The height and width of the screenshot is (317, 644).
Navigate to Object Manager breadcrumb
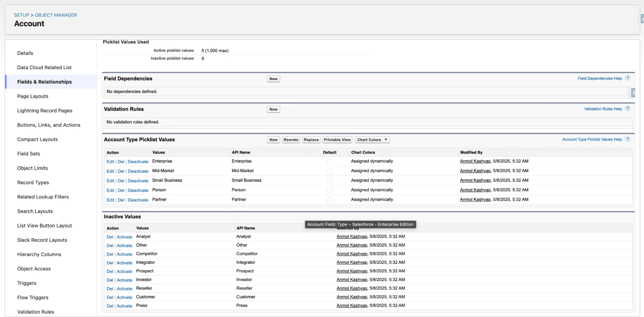click(x=56, y=15)
